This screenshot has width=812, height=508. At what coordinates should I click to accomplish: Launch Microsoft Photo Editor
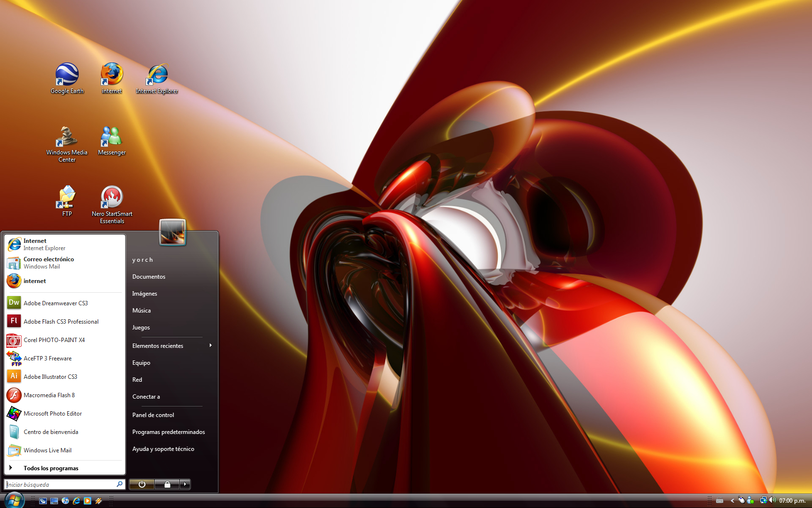point(65,413)
